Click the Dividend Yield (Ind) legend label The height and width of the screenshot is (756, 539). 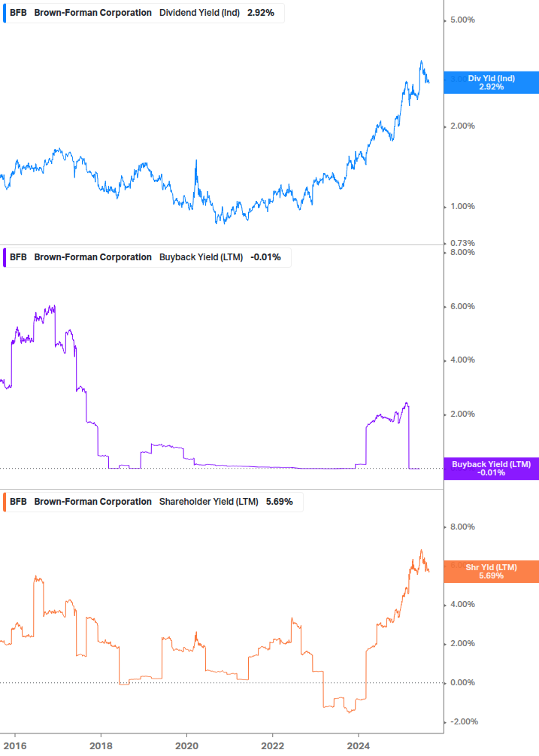click(x=199, y=13)
